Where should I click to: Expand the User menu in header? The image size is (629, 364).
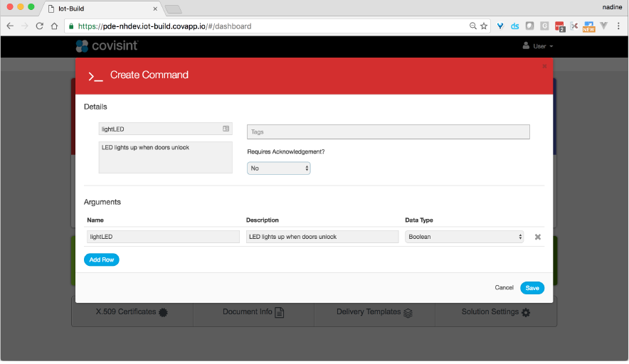click(x=538, y=46)
